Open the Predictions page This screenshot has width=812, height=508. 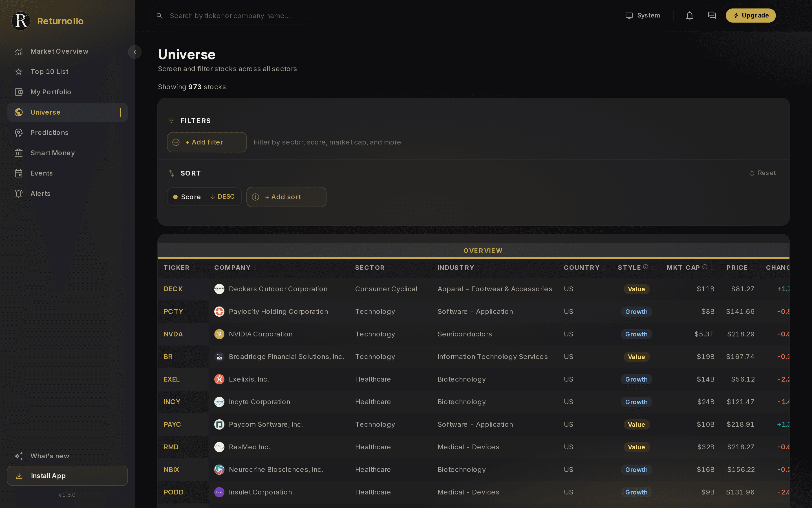(67, 133)
